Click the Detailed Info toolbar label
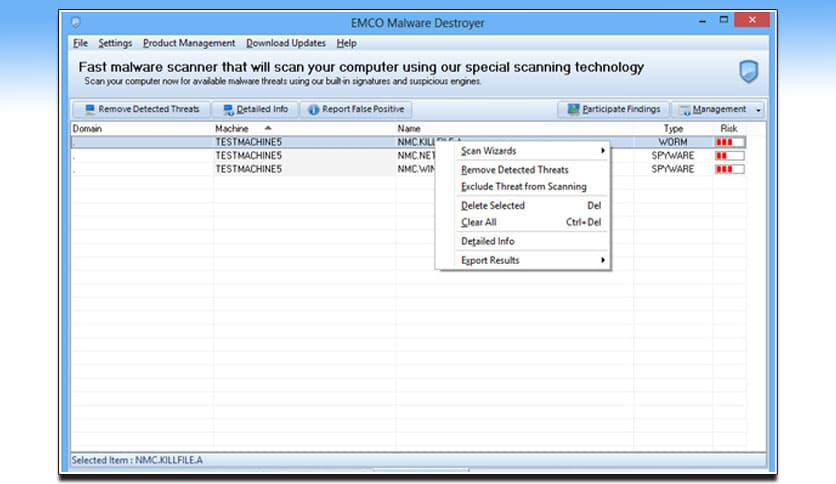This screenshot has height=484, width=836. (262, 109)
